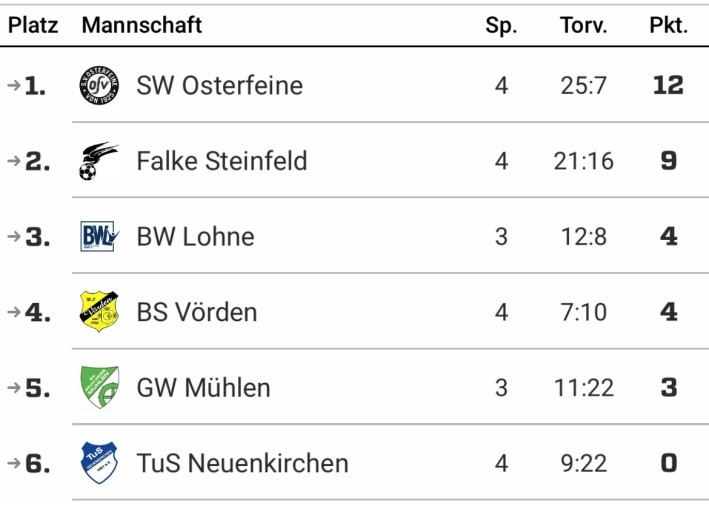The width and height of the screenshot is (709, 512).
Task: Click the BS Vörden yellow crest
Action: [x=99, y=312]
